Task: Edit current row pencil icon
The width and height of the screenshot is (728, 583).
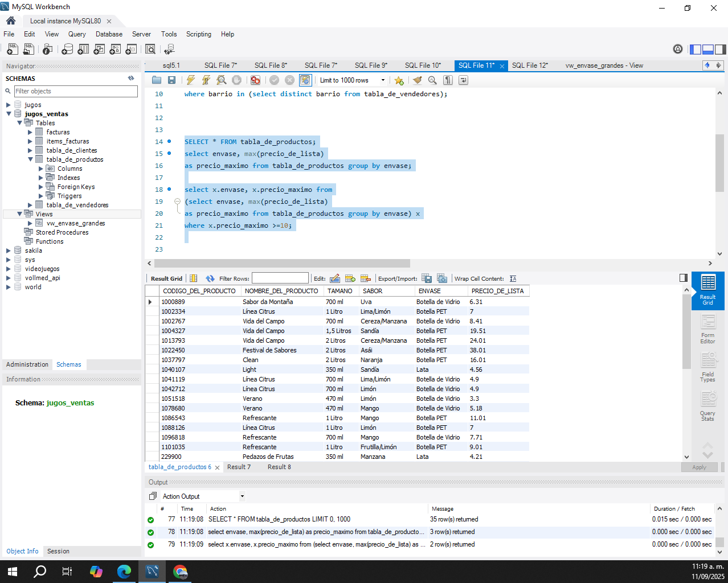Action: 335,278
